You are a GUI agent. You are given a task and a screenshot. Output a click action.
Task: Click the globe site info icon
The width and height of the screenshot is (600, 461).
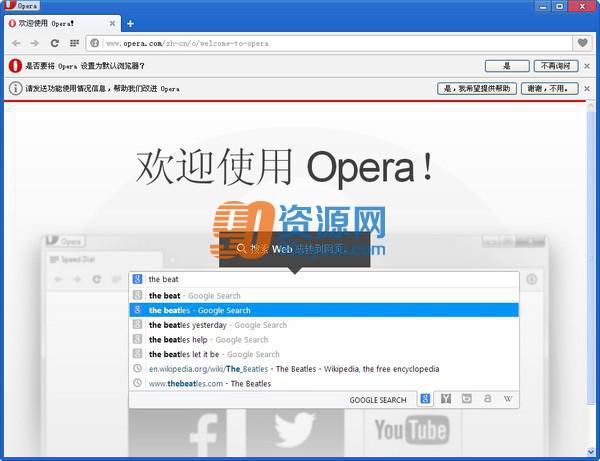pos(95,43)
